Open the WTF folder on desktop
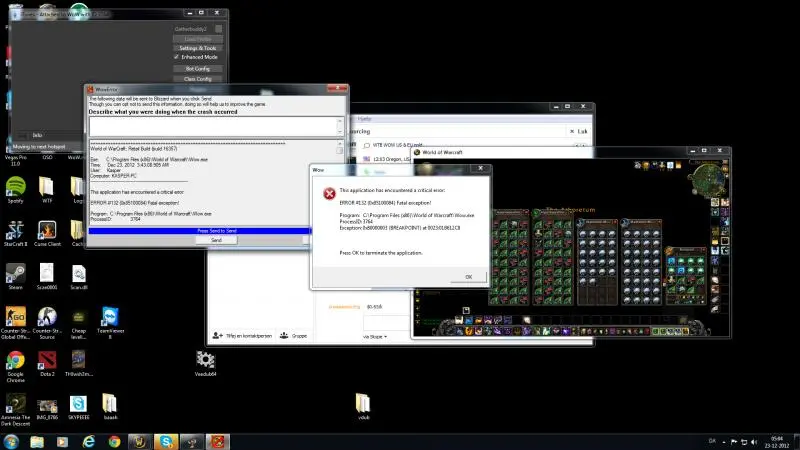The image size is (800, 450). [x=46, y=189]
